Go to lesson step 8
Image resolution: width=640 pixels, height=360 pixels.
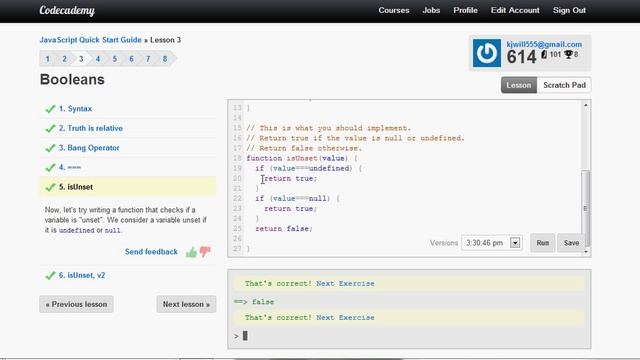(x=165, y=59)
